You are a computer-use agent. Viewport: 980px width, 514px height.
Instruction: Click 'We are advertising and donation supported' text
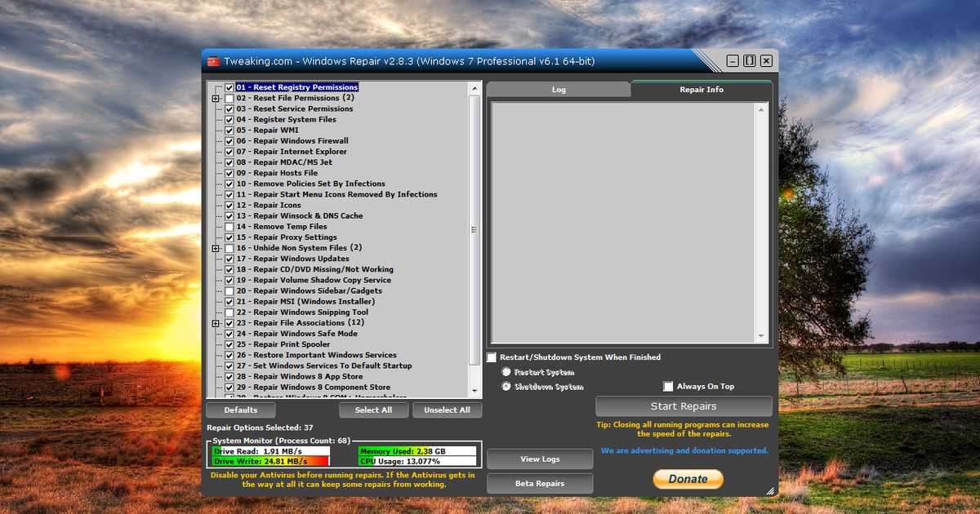[684, 450]
